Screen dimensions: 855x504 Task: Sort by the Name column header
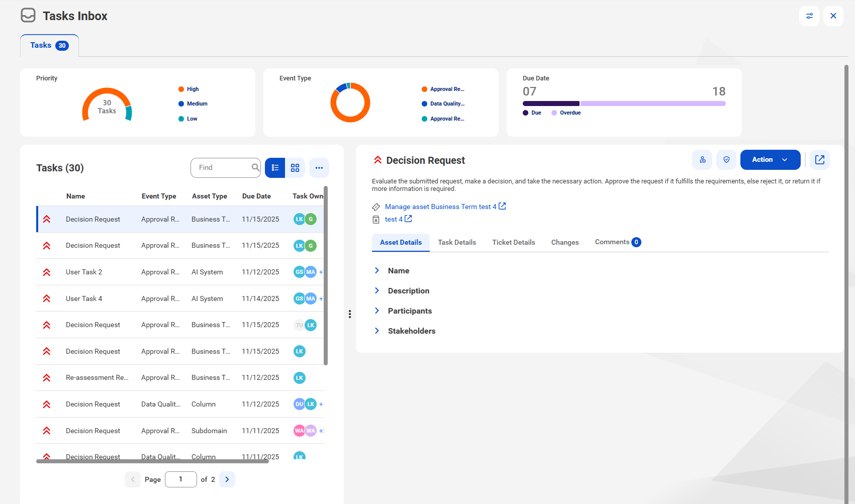pyautogui.click(x=75, y=196)
